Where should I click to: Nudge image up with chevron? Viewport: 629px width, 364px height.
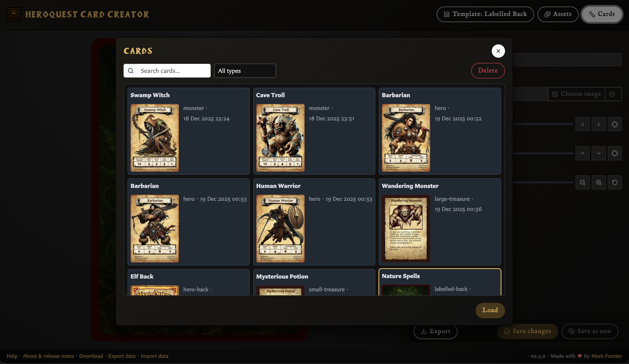coord(582,153)
